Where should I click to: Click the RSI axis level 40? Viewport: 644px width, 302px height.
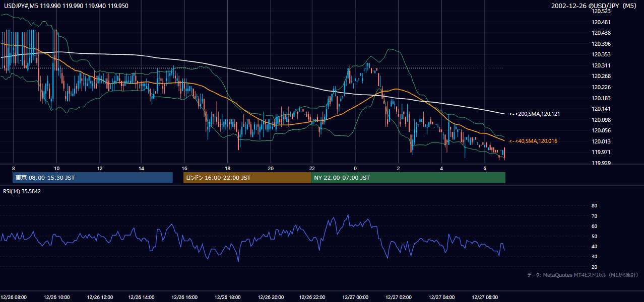click(x=594, y=247)
